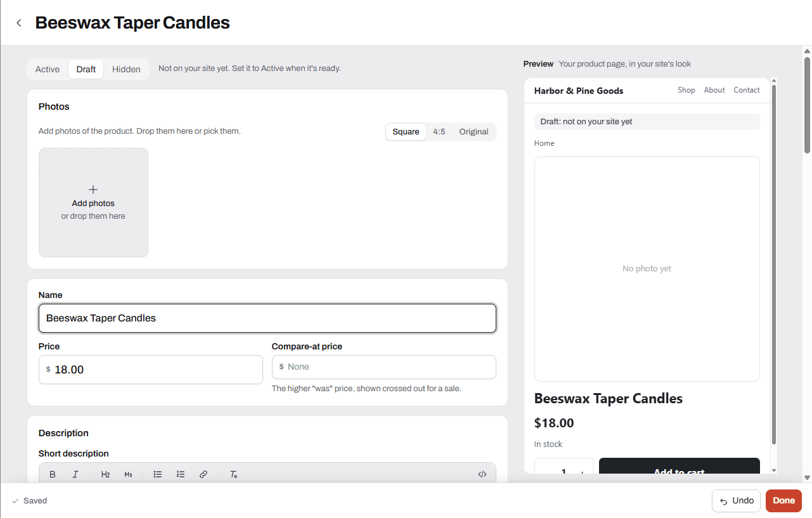The image size is (812, 518).
Task: Focus the product Name field
Action: click(x=267, y=318)
